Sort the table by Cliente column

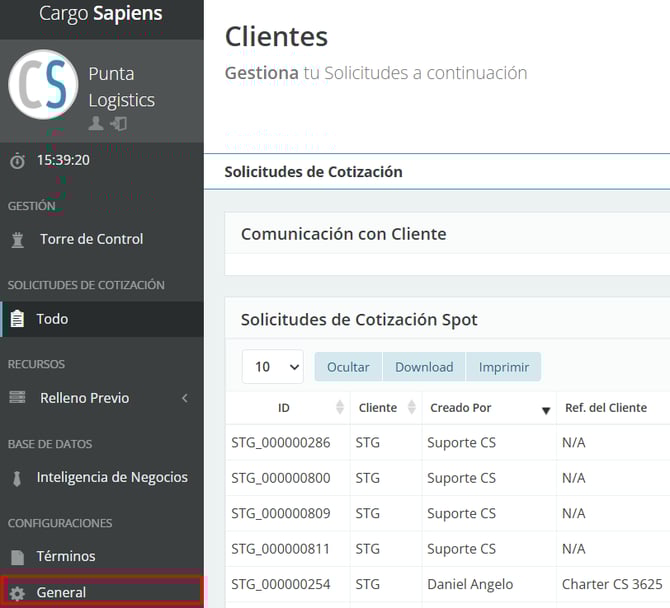tap(411, 408)
